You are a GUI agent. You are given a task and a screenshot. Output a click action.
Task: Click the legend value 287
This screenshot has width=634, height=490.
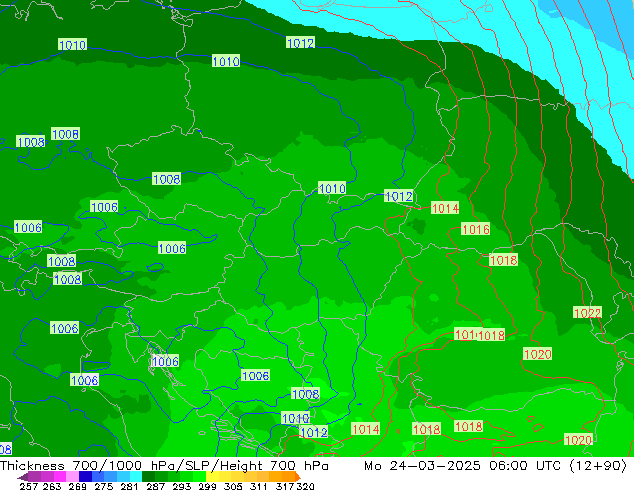pyautogui.click(x=155, y=486)
